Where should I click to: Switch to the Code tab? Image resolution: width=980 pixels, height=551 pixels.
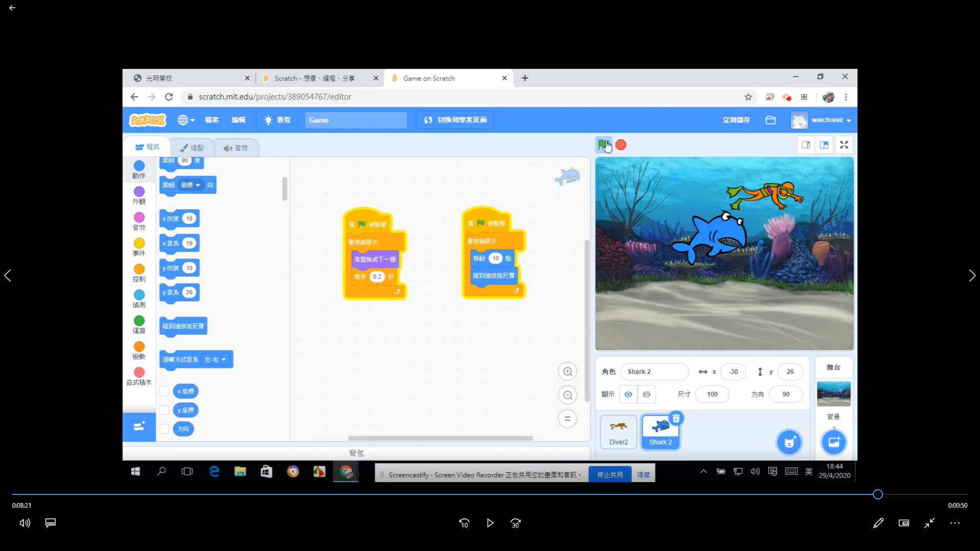pos(147,147)
